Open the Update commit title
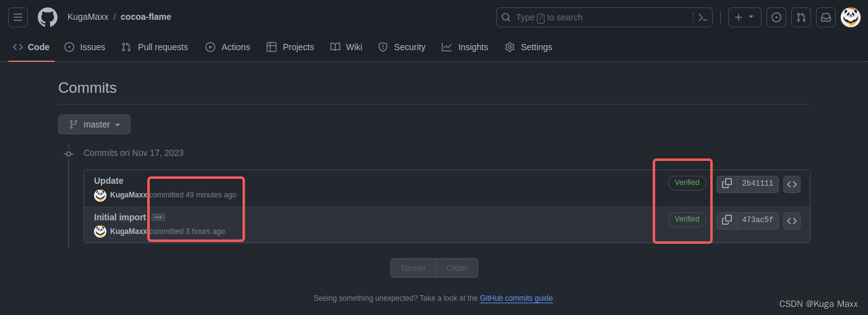 pos(109,181)
